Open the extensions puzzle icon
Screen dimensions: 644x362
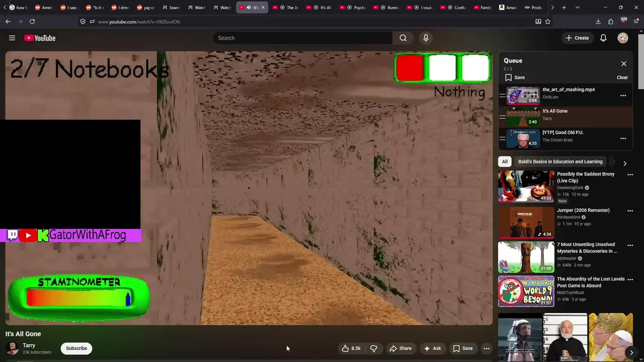click(611, 22)
